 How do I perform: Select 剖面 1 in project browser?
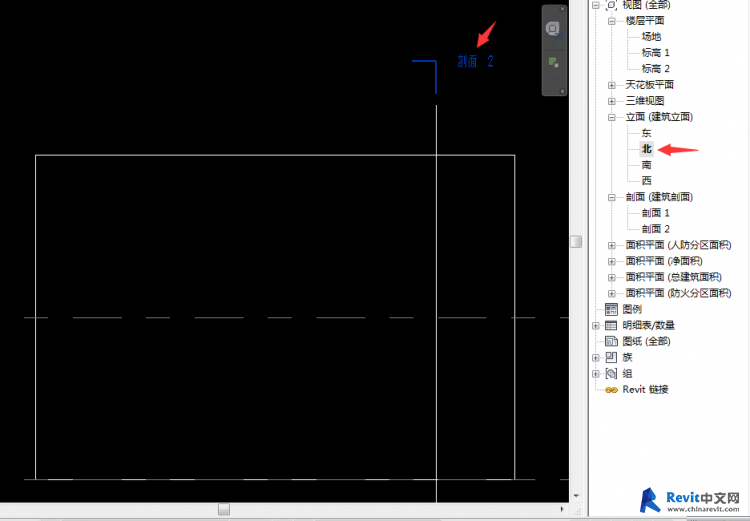coord(655,213)
